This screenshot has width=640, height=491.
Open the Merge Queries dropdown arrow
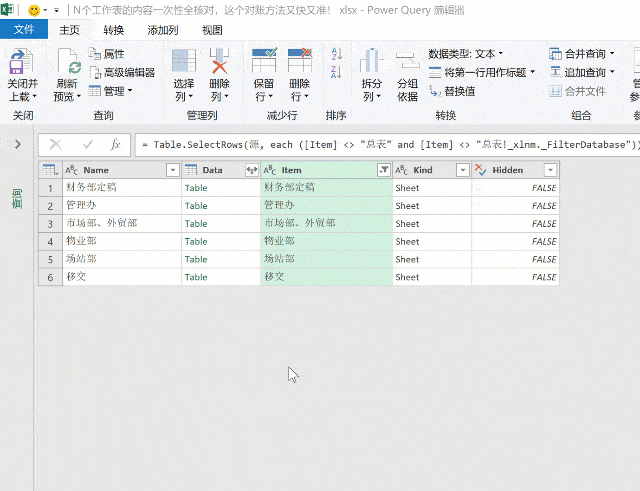click(x=612, y=53)
